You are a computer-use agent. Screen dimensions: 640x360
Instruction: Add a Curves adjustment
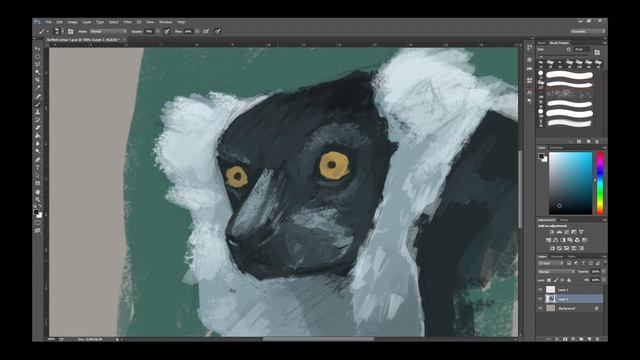tap(567, 232)
